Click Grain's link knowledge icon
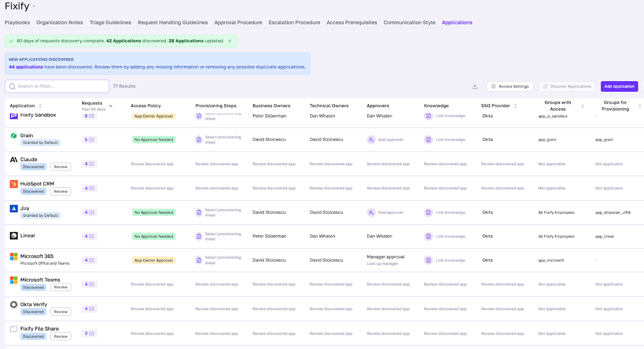Image resolution: width=644 pixels, height=349 pixels. [428, 140]
